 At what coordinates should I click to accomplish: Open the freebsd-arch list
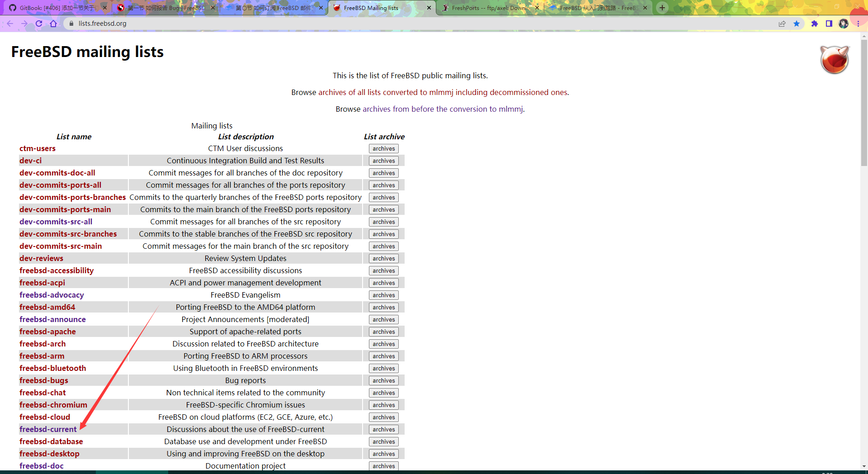[42, 344]
